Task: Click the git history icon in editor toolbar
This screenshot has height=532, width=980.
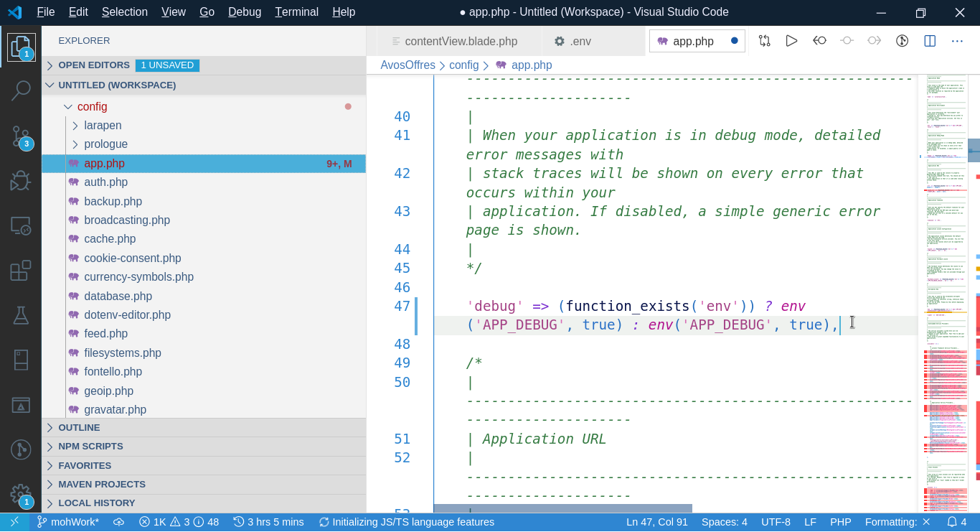Action: pos(902,41)
